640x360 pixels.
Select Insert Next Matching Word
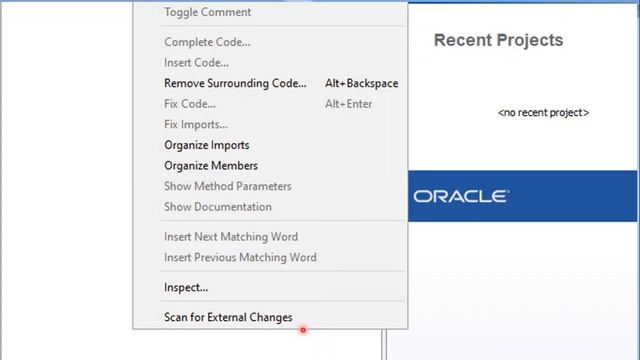(270, 237)
